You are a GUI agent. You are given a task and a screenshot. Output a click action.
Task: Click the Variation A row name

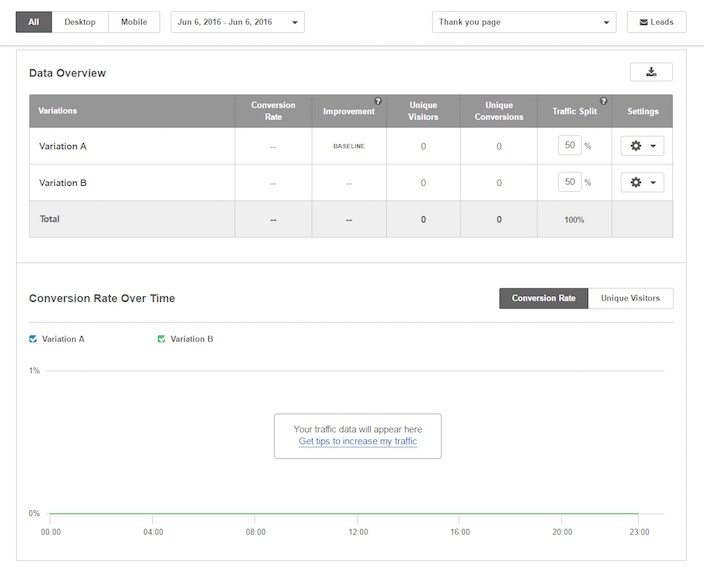[63, 146]
